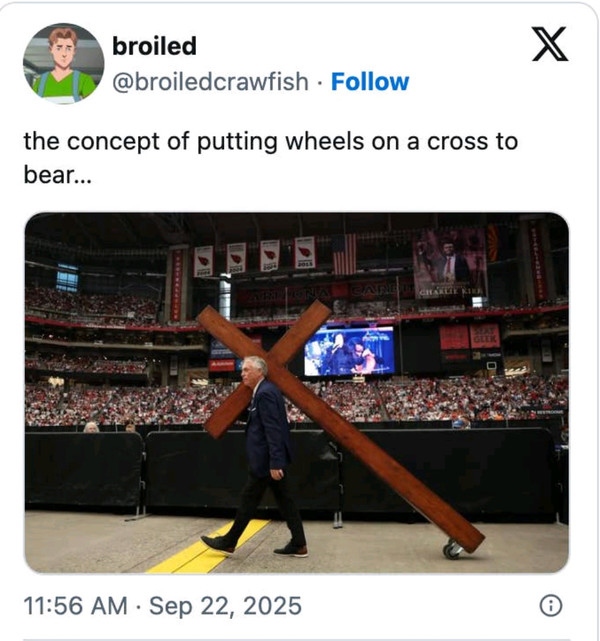Click the display name "broiled"
The width and height of the screenshot is (600, 641).
click(154, 46)
